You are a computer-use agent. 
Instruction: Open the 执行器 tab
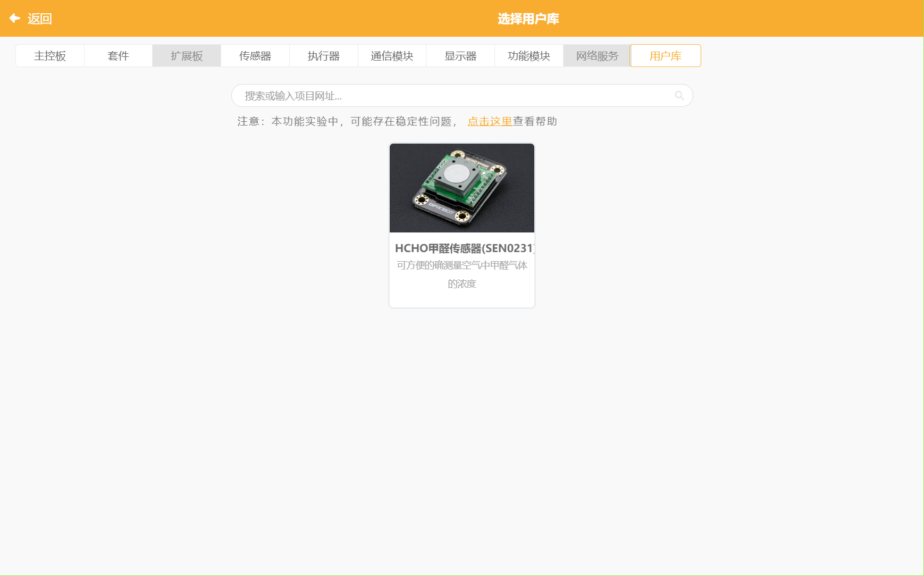pos(324,56)
